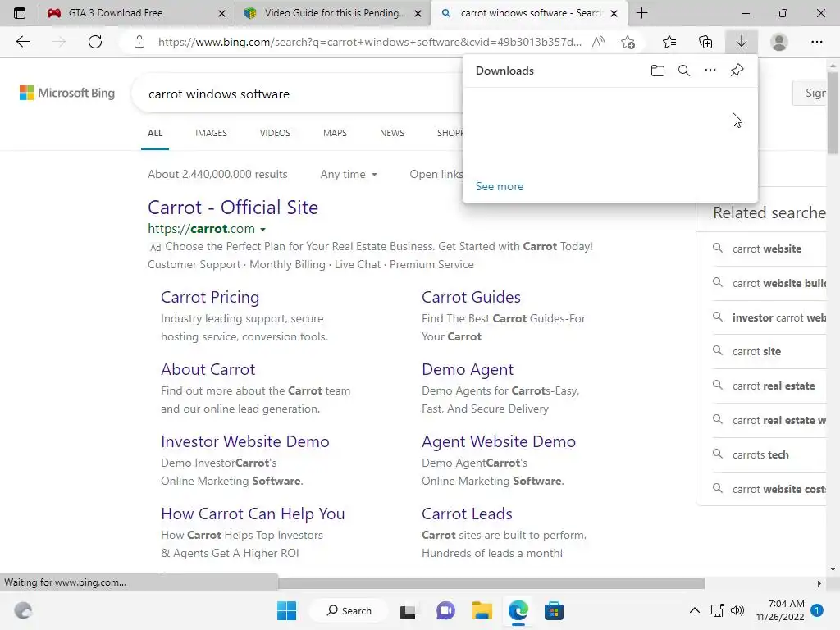This screenshot has height=630, width=840.
Task: Click the Microsoft Bing logo
Action: 67,93
